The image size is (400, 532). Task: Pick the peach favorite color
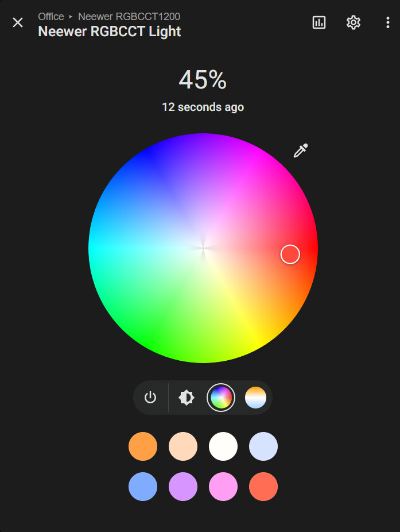183,446
